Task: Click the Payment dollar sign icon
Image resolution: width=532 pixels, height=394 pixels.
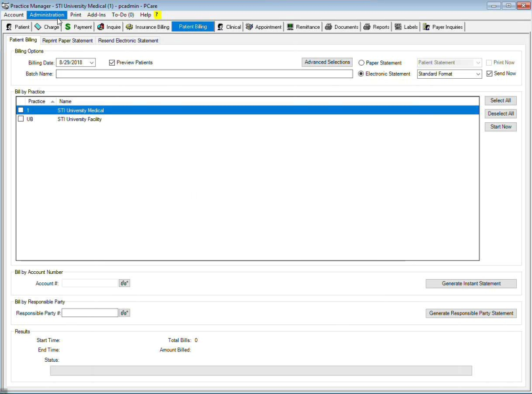Action: click(x=68, y=27)
